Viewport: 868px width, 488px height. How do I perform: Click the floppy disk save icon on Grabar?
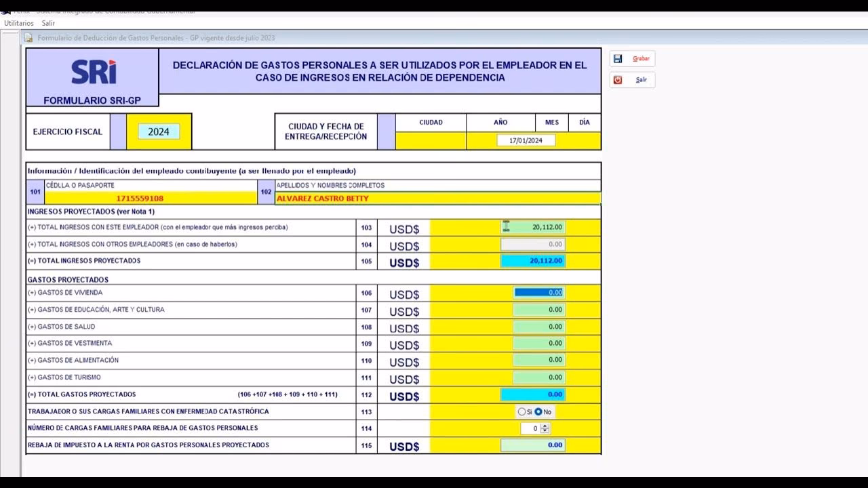tap(618, 58)
